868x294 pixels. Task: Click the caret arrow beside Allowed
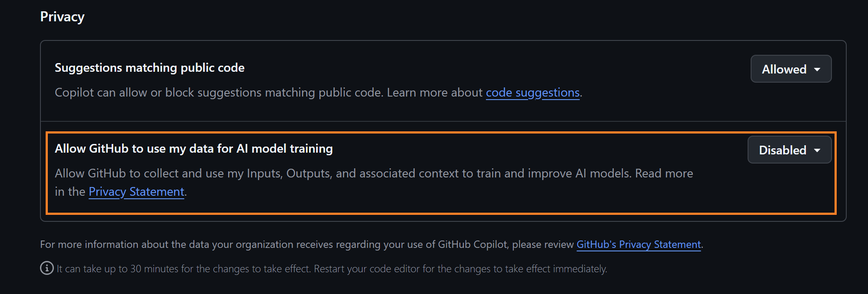pos(817,70)
